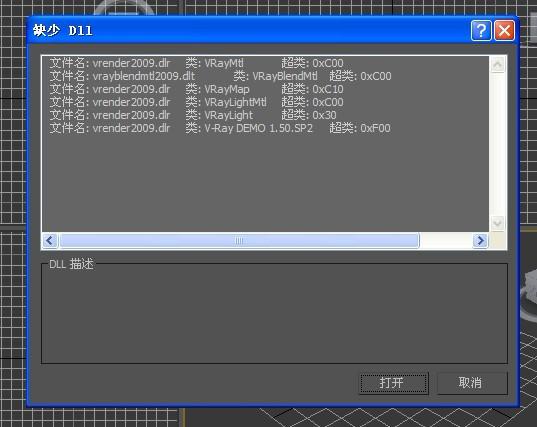Select the V-Ray DEMO 1.50.SP2 entry
Viewport: 537px width, 427px height.
[x=220, y=128]
